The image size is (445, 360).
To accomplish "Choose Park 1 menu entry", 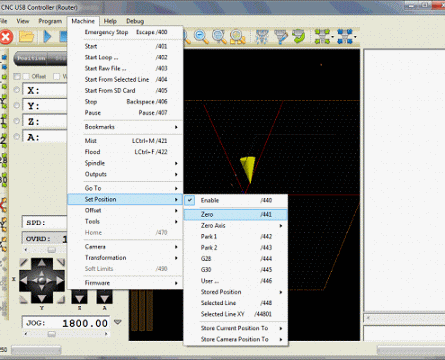I will [236, 236].
